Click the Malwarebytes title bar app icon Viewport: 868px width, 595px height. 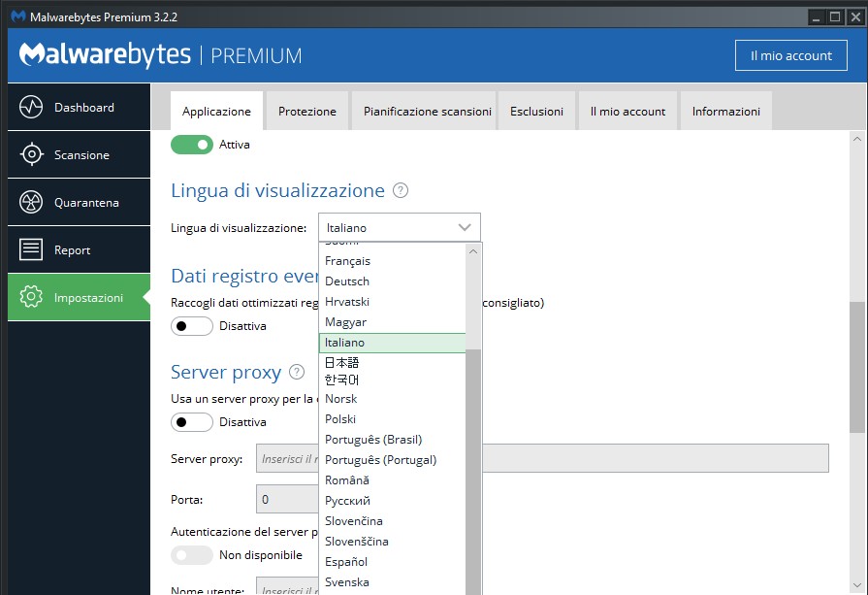click(18, 17)
